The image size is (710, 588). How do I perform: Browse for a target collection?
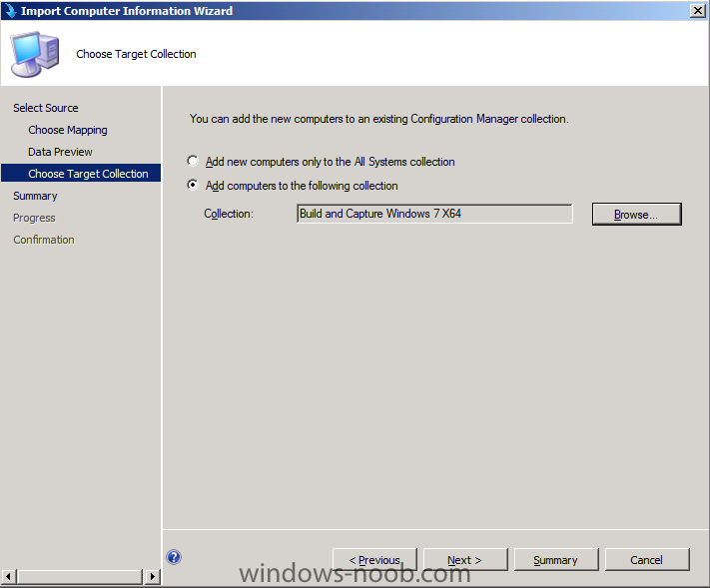point(636,214)
